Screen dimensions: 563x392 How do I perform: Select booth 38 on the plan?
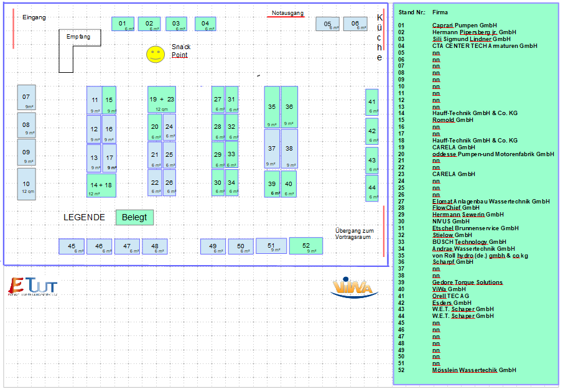click(x=289, y=149)
